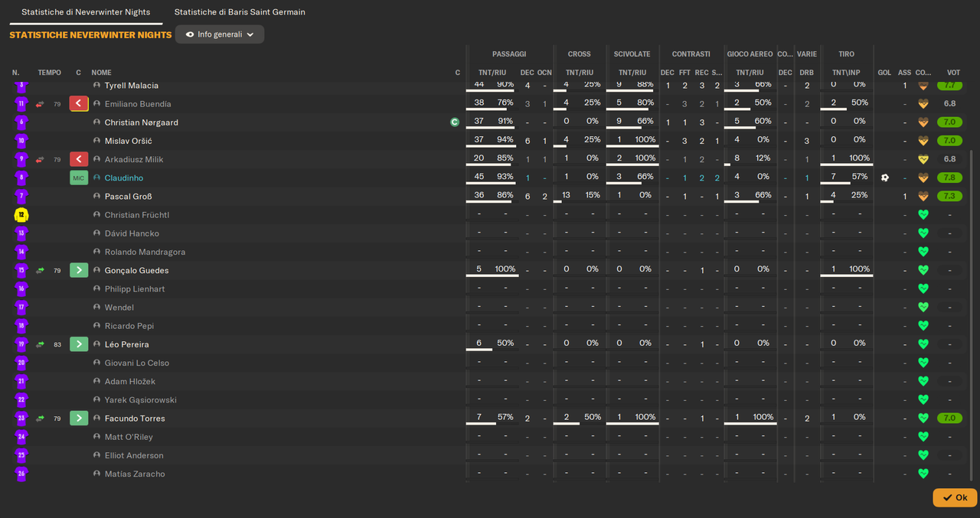This screenshot has width=980, height=518.
Task: Click the MiC man-of-the-match badge on Claudinho's row
Action: tap(79, 178)
